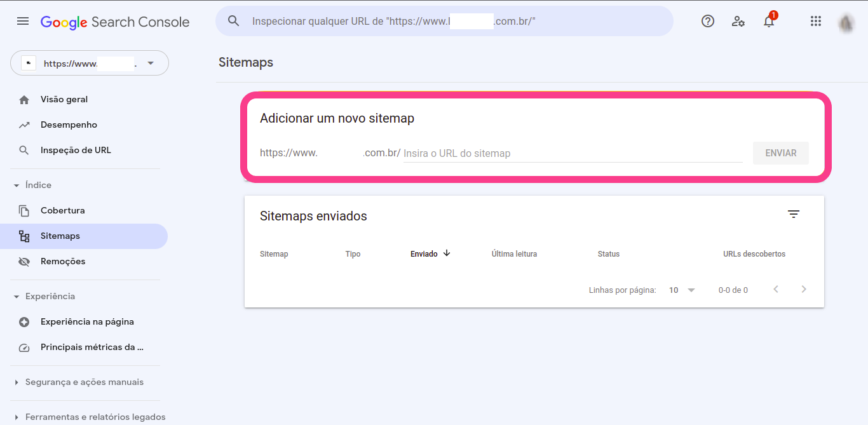The width and height of the screenshot is (868, 425).
Task: Click the Google Search Console logo
Action: (x=115, y=22)
